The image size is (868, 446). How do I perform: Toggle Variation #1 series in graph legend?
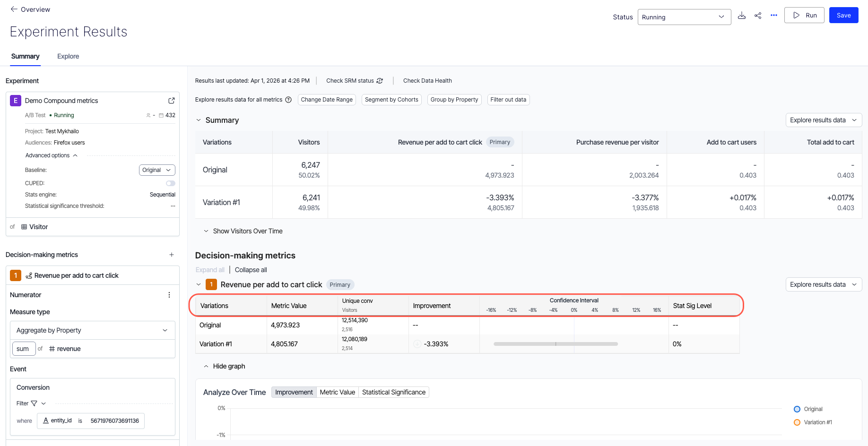797,422
